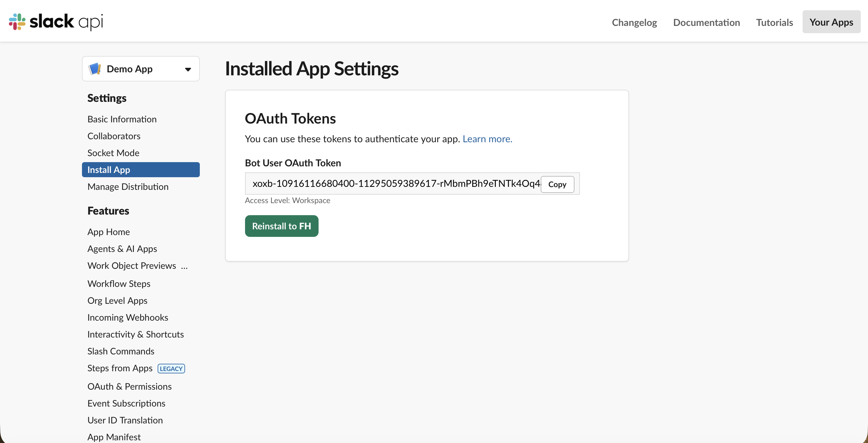This screenshot has width=868, height=443.
Task: Open Changelog in the top navigation
Action: pos(634,22)
